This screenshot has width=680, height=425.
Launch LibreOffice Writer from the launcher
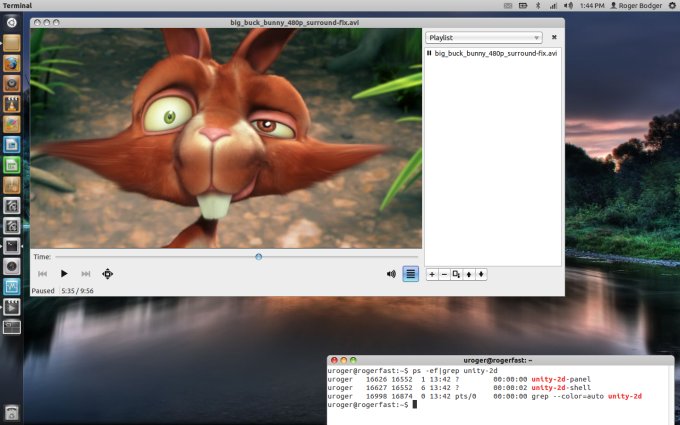12,145
